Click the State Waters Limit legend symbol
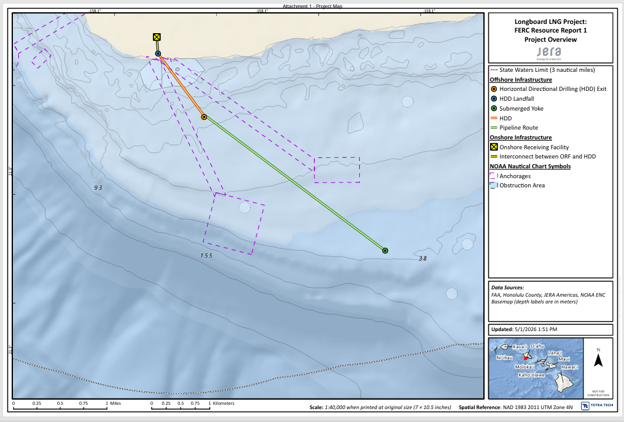The width and height of the screenshot is (624, 422). pos(494,70)
